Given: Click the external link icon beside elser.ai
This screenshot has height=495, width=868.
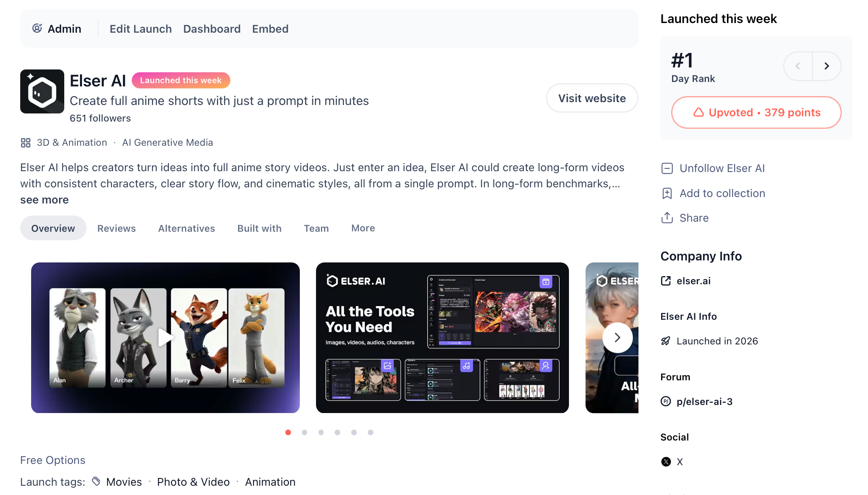Looking at the screenshot, I should (666, 281).
